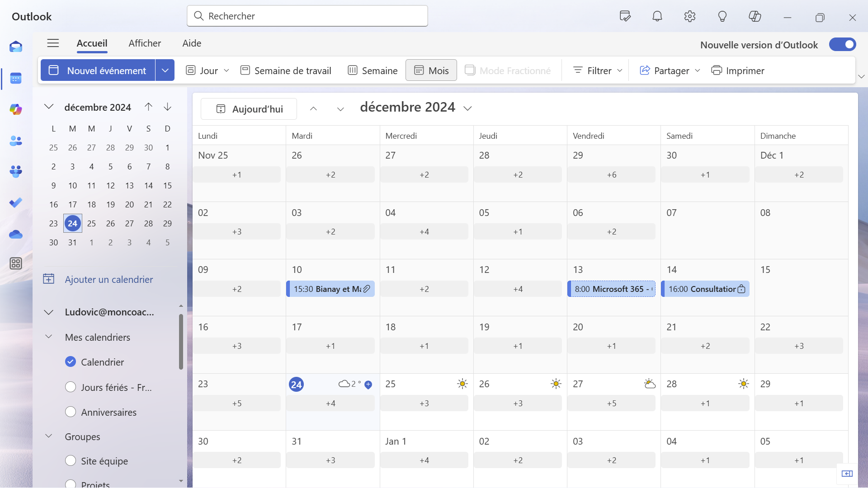Image resolution: width=868 pixels, height=488 pixels.
Task: Open the Mail app icon in sidebar
Action: pyautogui.click(x=16, y=47)
